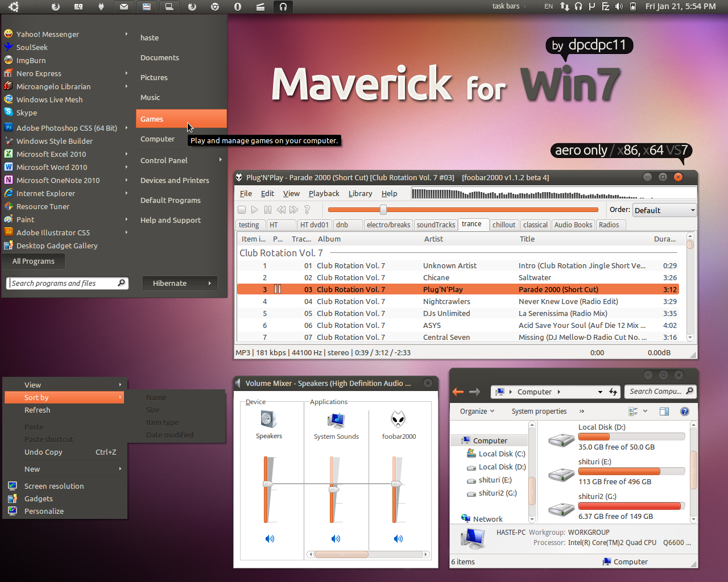Switch to the chillout playlist tab
Screen dimensions: 728x582
pos(504,225)
